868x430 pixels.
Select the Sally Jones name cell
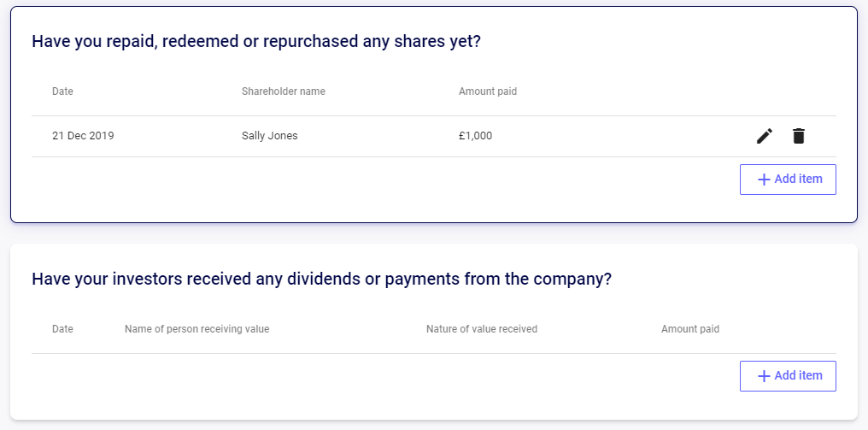[270, 136]
